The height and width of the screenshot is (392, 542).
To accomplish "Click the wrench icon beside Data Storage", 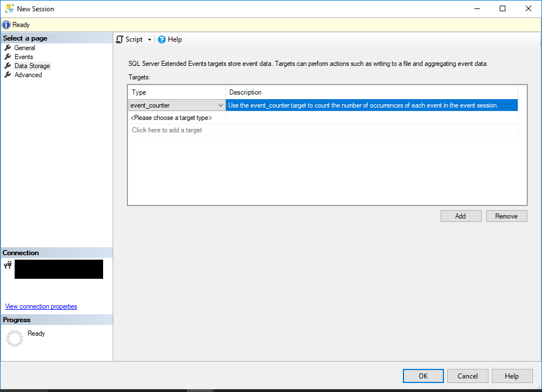I will tap(8, 65).
